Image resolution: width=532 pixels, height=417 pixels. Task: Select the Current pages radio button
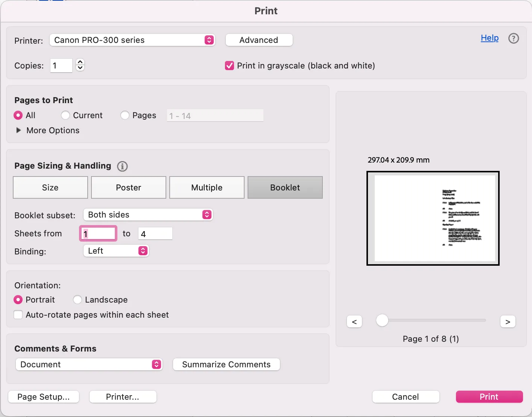(x=65, y=115)
